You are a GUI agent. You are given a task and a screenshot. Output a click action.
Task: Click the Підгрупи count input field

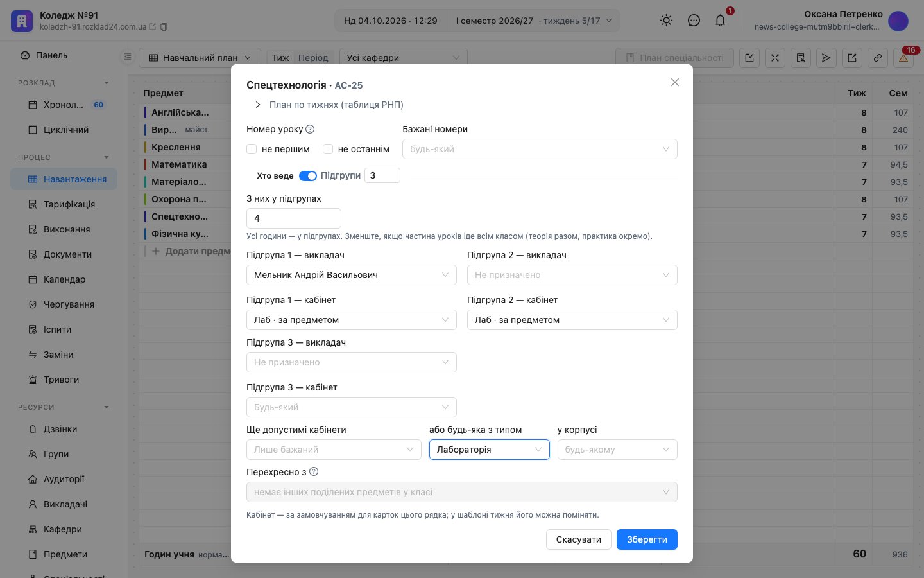(382, 175)
